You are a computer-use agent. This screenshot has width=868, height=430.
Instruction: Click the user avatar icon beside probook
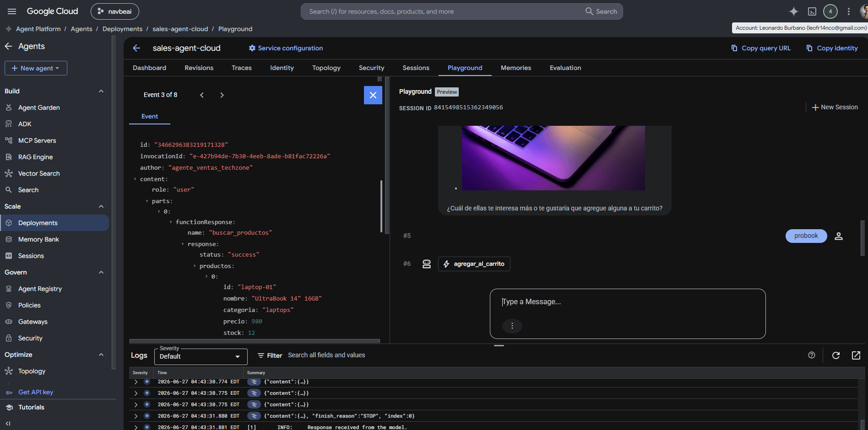(839, 236)
